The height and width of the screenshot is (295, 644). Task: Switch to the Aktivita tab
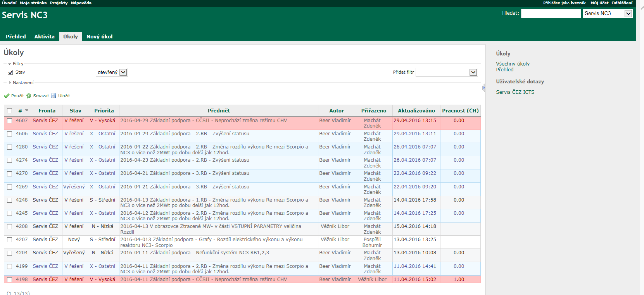click(x=45, y=36)
